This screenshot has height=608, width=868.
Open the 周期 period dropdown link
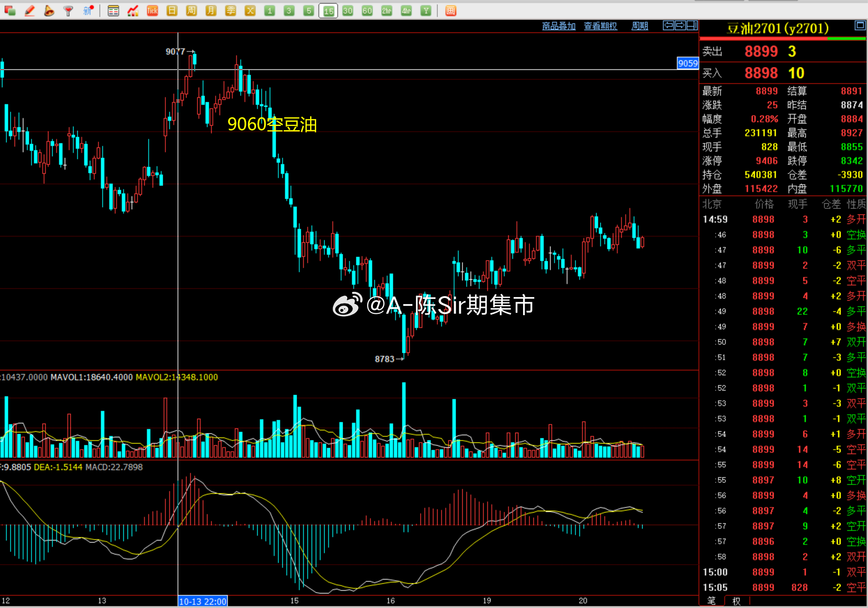click(640, 26)
